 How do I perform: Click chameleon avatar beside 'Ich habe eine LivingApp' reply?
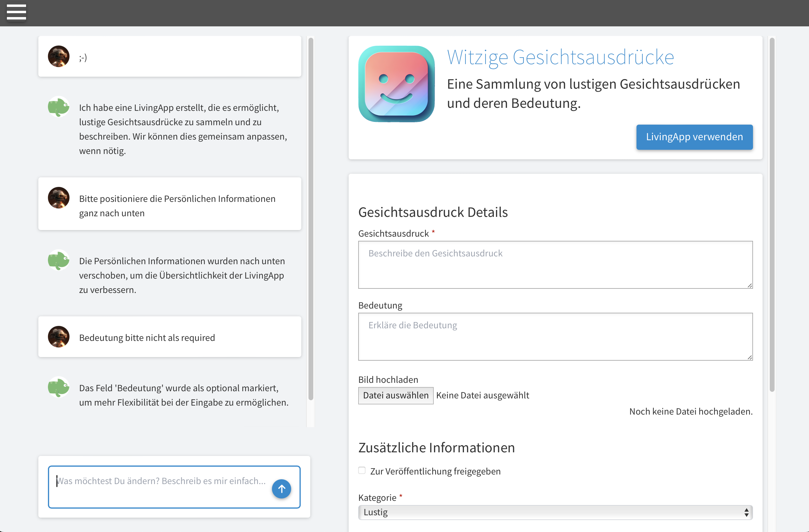58,107
